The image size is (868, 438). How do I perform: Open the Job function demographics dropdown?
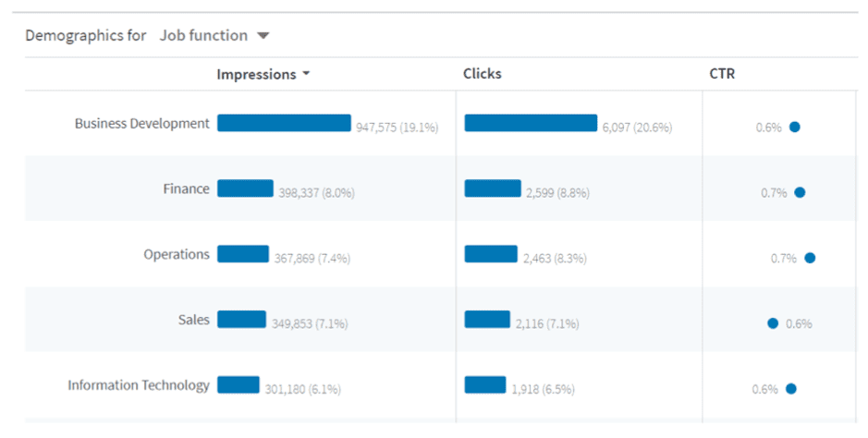263,36
